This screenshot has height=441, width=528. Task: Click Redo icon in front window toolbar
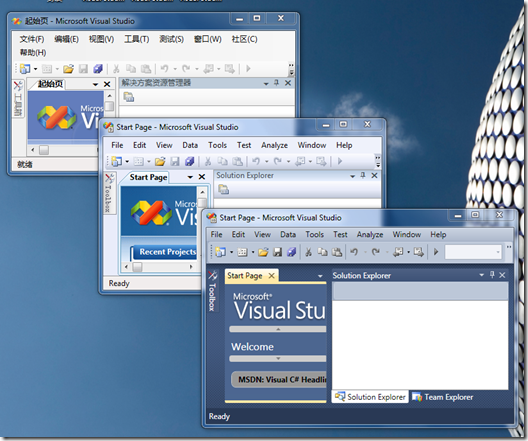click(x=376, y=252)
